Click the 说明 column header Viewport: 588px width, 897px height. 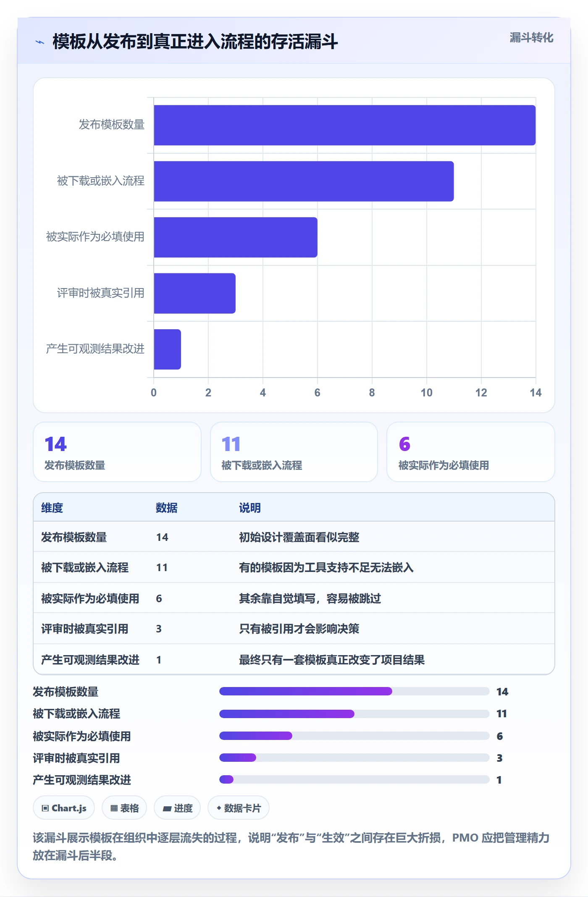coord(250,508)
